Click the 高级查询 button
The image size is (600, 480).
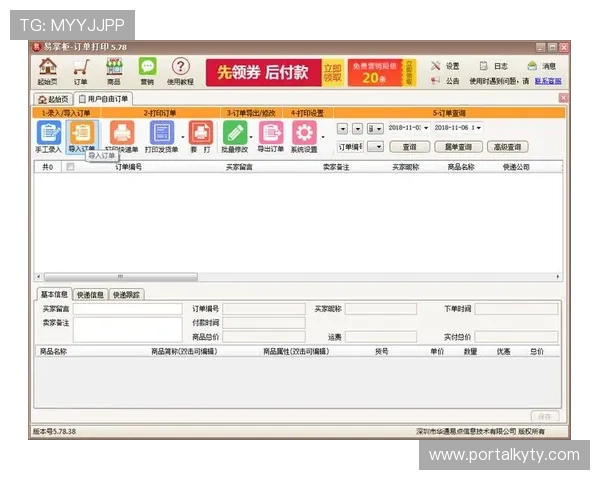pos(507,147)
